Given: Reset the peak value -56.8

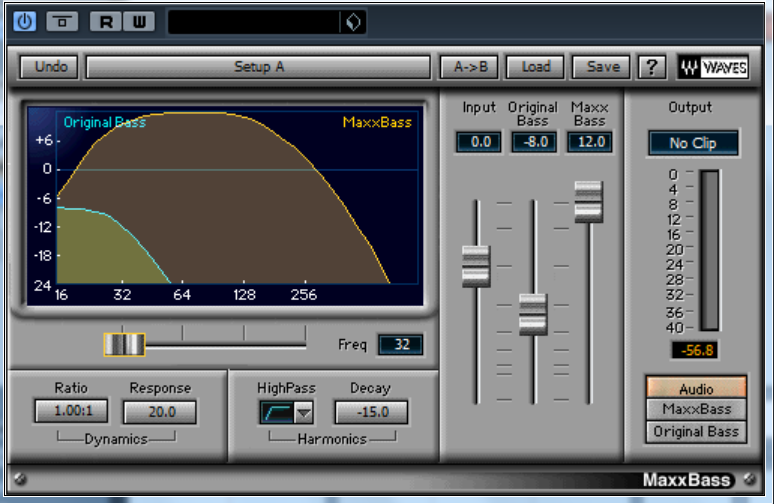Looking at the screenshot, I should (695, 350).
